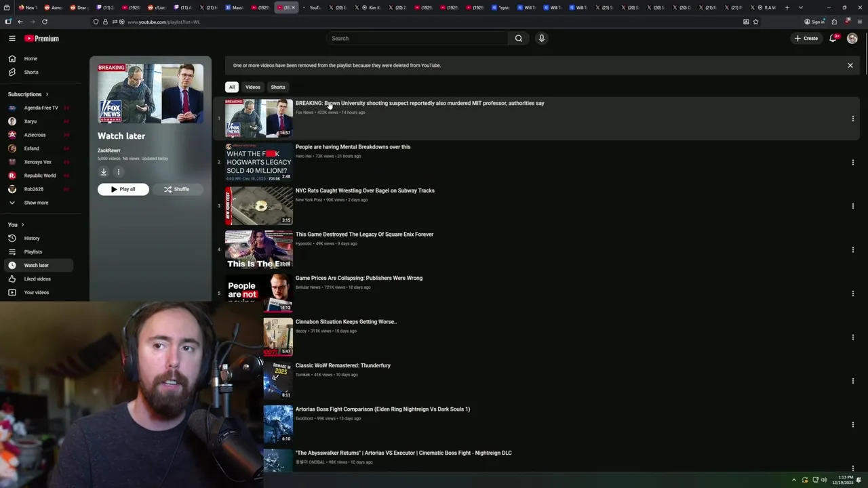The height and width of the screenshot is (488, 868).
Task: Expand the You section chevron
Action: (22, 225)
